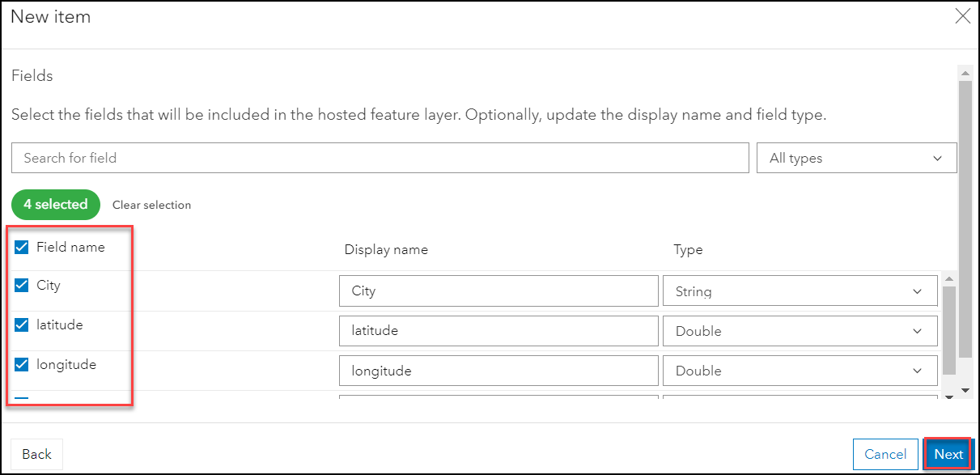The height and width of the screenshot is (475, 980).
Task: Click the Next button
Action: point(947,454)
